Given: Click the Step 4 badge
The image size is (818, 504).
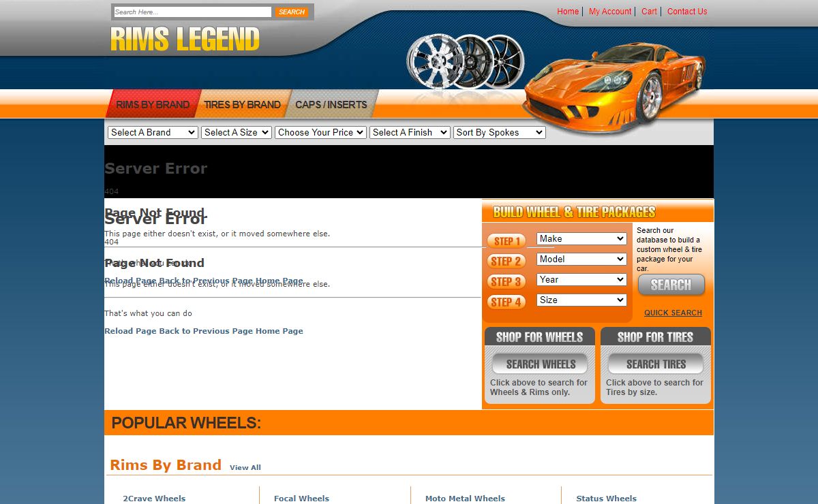Looking at the screenshot, I should coord(506,302).
